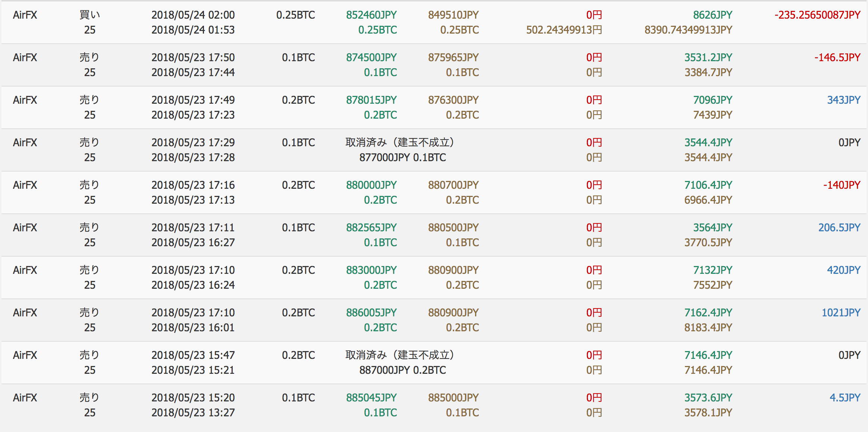
Task: Select the 2018/05/24 02:00 timestamp
Action: [x=193, y=15]
